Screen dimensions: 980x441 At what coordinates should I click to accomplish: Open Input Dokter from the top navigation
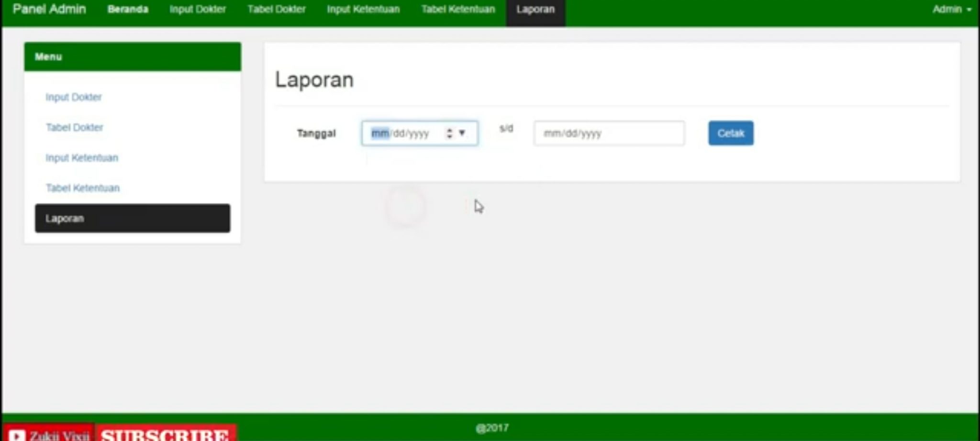(x=198, y=9)
